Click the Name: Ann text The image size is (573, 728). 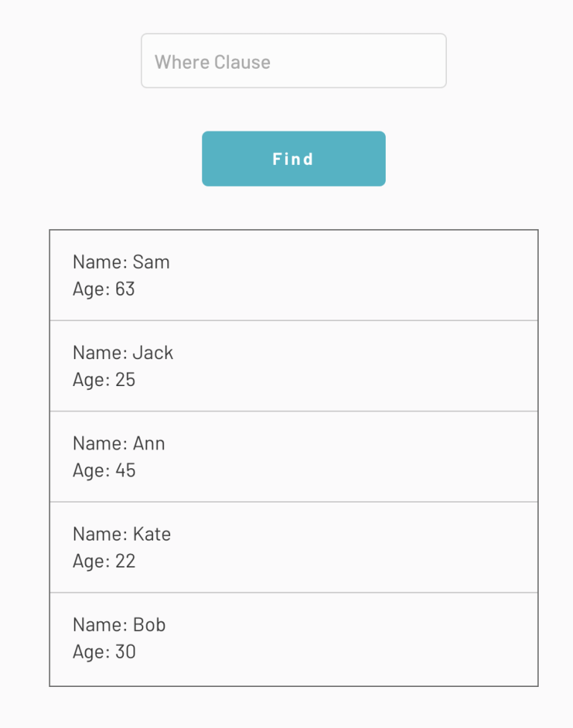(119, 443)
